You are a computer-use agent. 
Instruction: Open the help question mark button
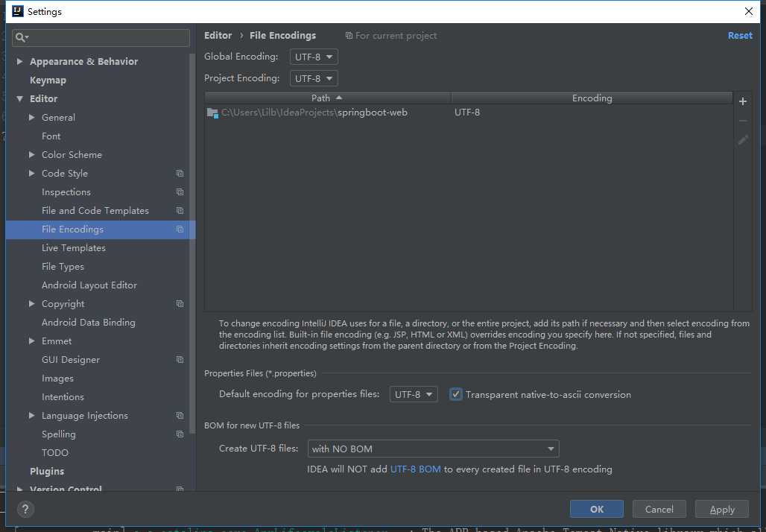pyautogui.click(x=25, y=509)
